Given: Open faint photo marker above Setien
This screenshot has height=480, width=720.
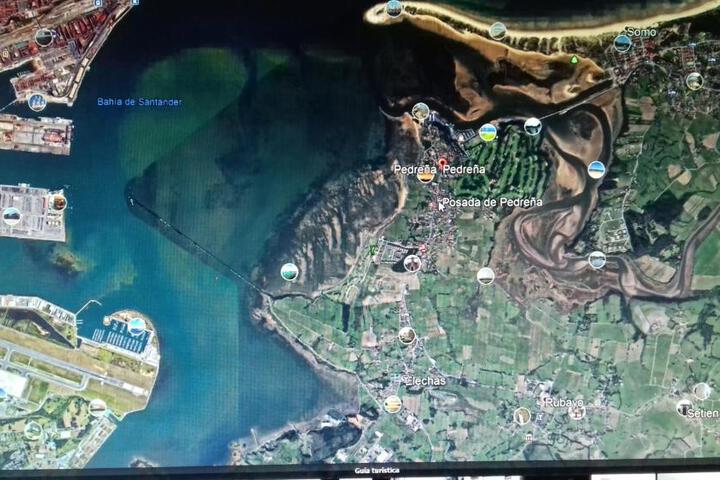Looking at the screenshot, I should coord(701,391).
